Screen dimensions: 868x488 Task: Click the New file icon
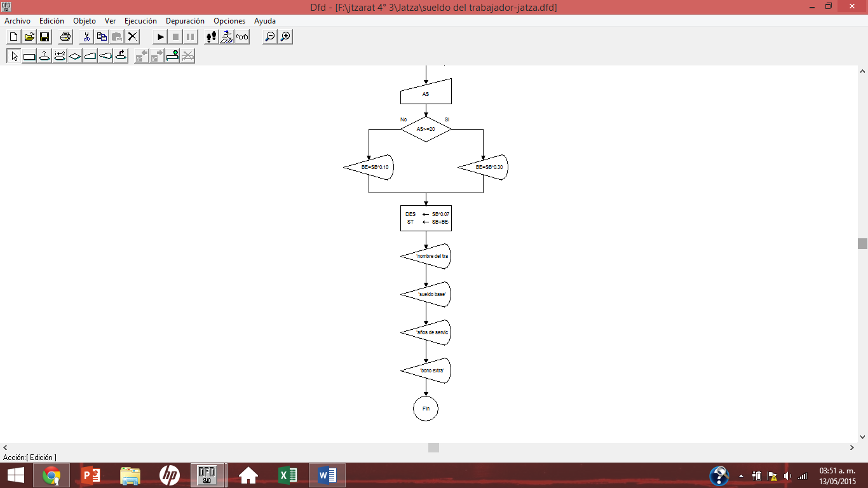[x=13, y=37]
